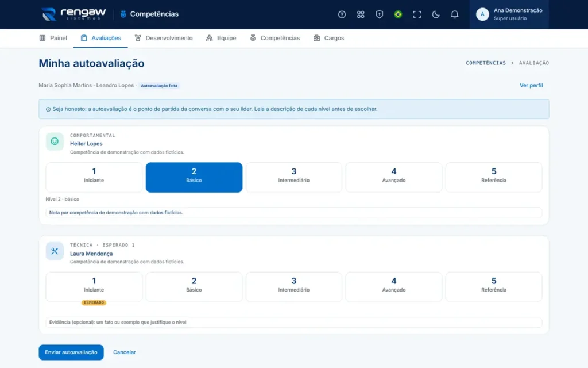The width and height of the screenshot is (588, 368).
Task: Click the AVALIAÇÃO breadcrumb text
Action: tap(533, 63)
